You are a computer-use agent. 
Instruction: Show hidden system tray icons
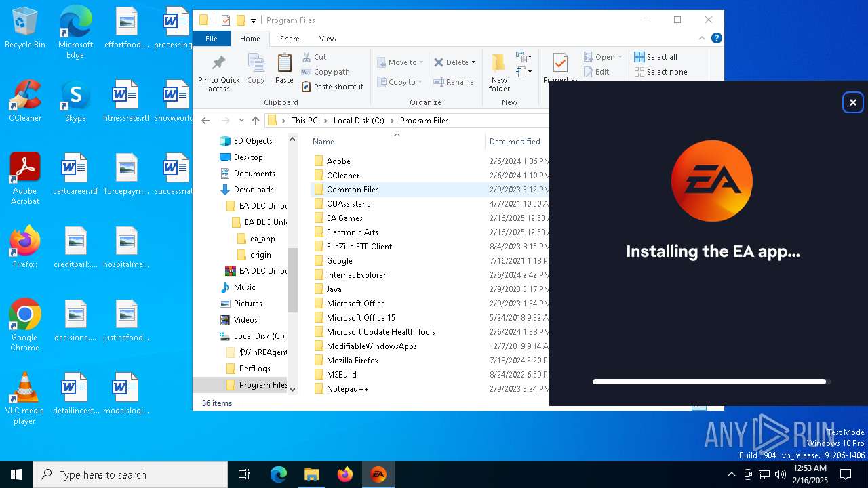click(x=731, y=474)
